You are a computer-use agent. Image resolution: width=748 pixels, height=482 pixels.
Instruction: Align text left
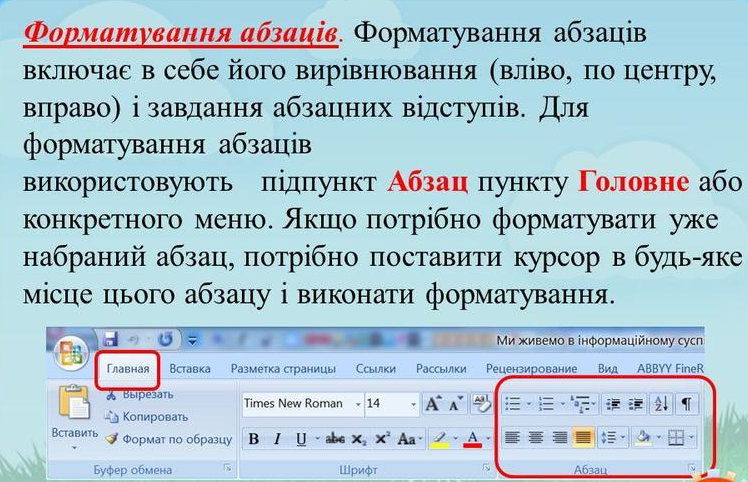[512, 437]
